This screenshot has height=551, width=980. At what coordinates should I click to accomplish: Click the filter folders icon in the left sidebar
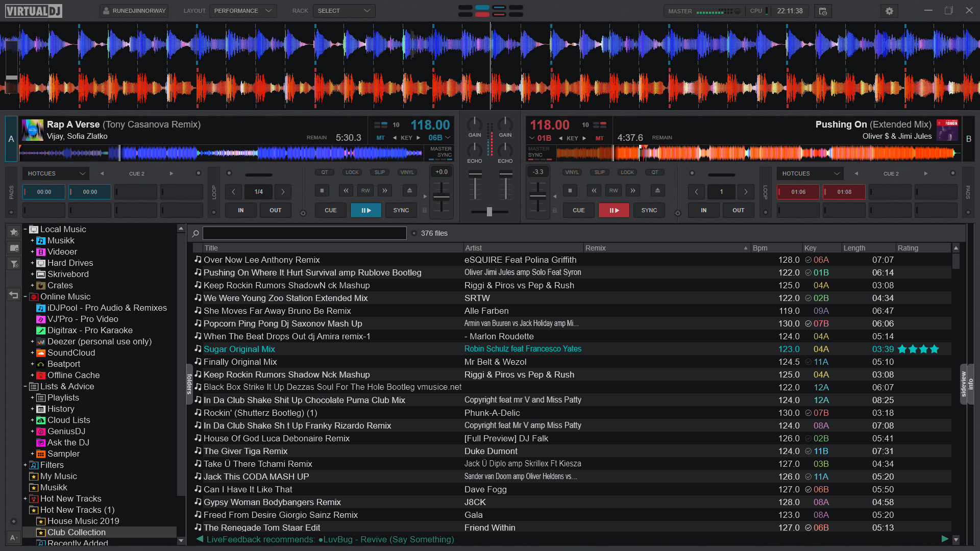pos(14,264)
